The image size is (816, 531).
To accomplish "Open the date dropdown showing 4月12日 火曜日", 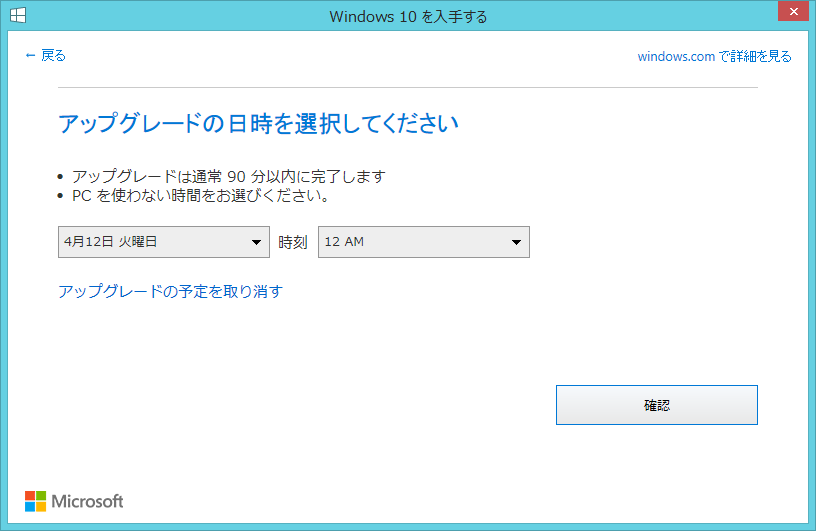I will (164, 242).
